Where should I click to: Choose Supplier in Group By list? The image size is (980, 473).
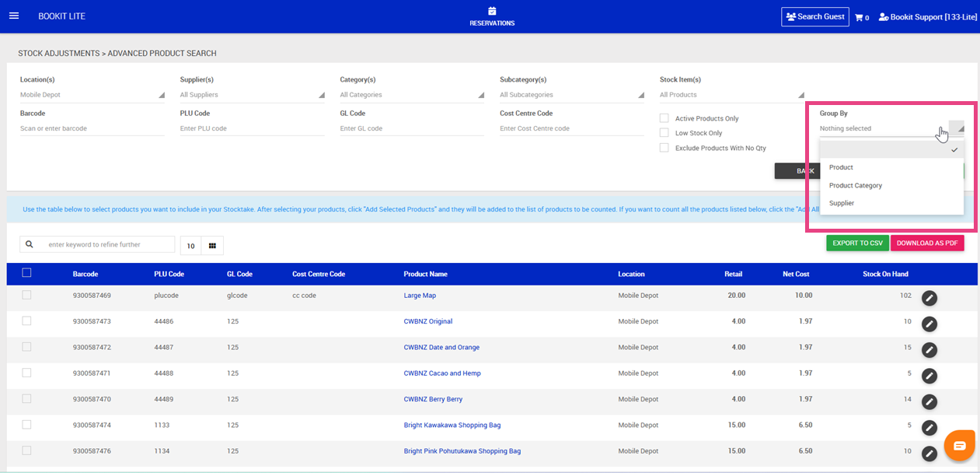891,203
